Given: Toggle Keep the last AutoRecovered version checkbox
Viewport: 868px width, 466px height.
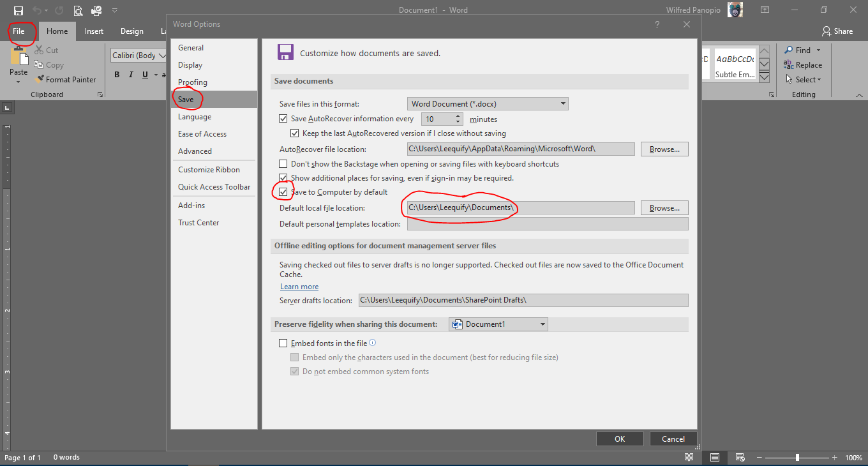Looking at the screenshot, I should (295, 133).
